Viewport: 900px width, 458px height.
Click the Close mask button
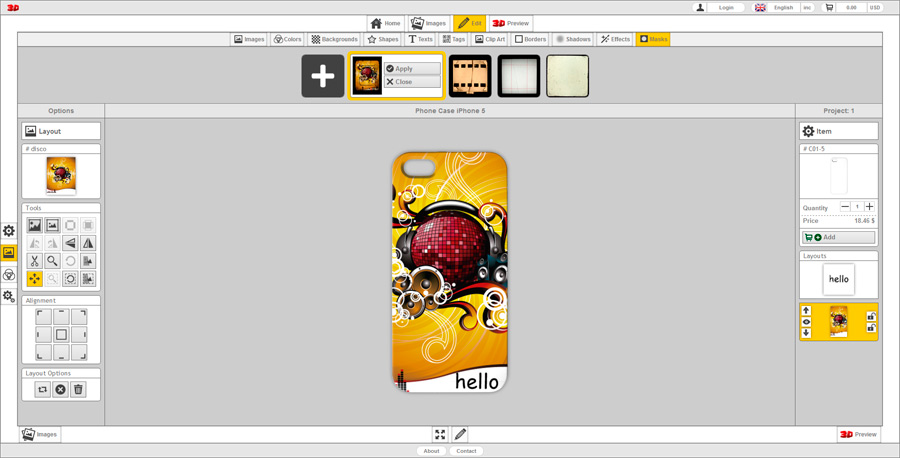point(412,82)
